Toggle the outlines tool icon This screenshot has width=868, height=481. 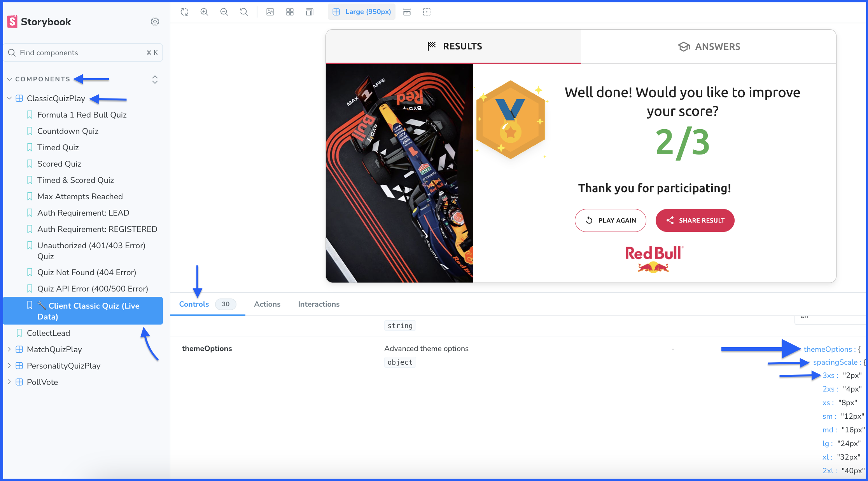427,12
